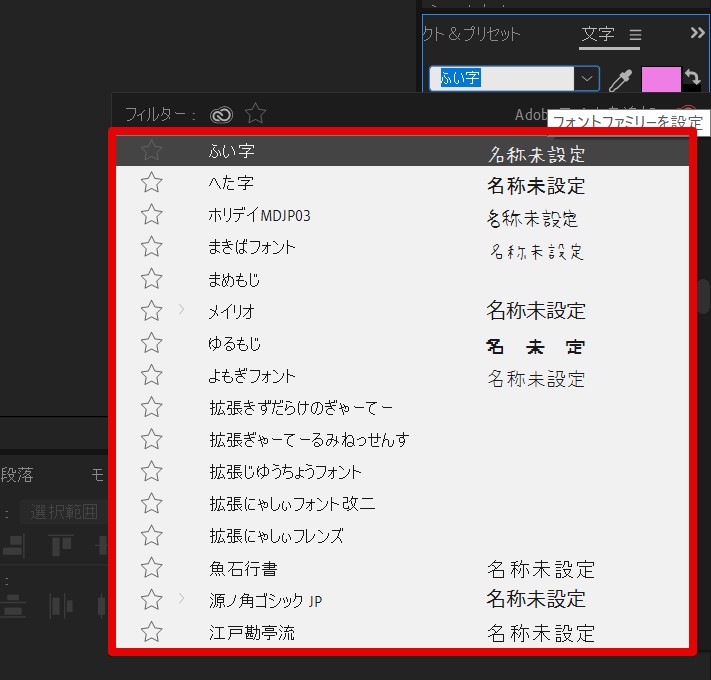The height and width of the screenshot is (680, 711).
Task: Select 拡張にゃしぃフレンズ font entry
Action: point(276,536)
